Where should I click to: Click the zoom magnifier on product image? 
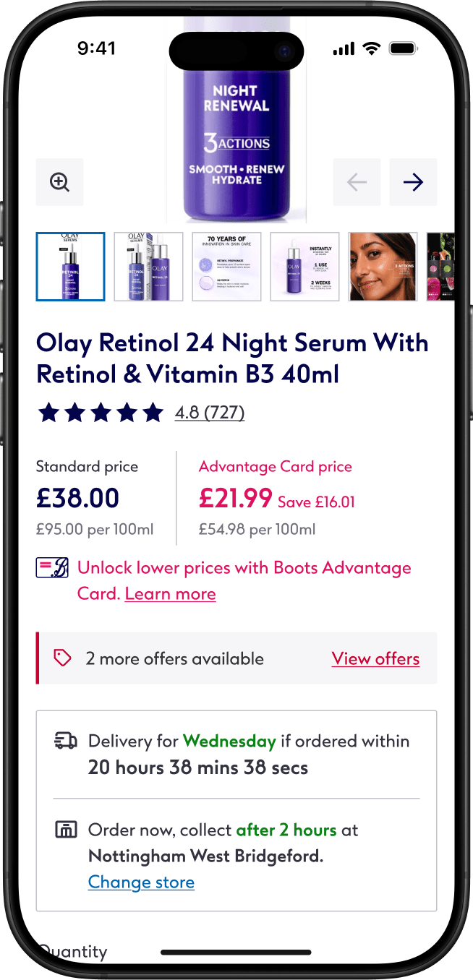(x=59, y=181)
